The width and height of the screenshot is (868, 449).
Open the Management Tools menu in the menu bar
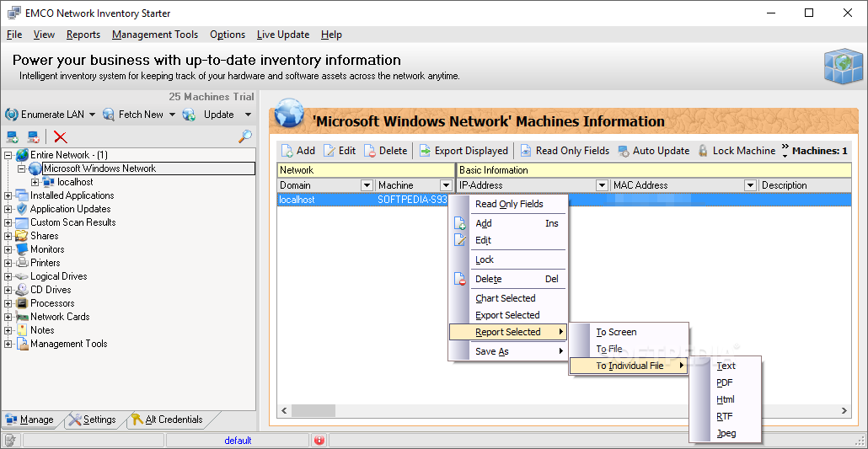pos(155,35)
